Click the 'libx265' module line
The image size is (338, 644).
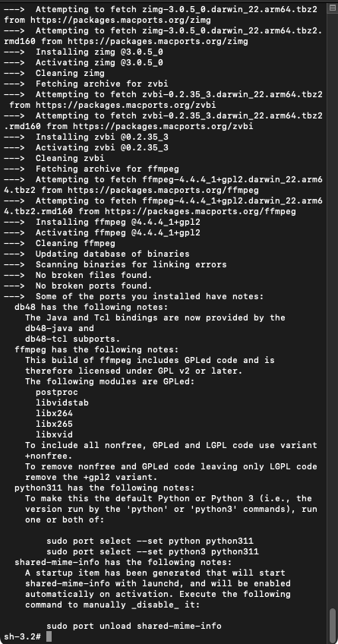tap(54, 424)
